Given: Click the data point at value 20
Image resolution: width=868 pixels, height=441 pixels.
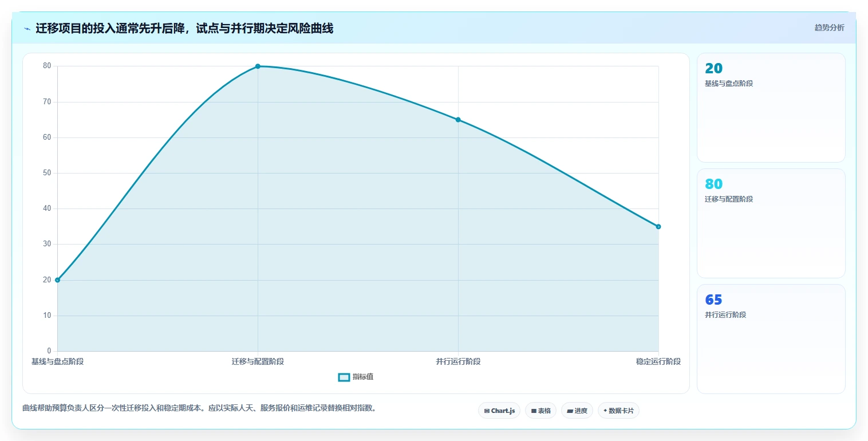Looking at the screenshot, I should point(57,280).
